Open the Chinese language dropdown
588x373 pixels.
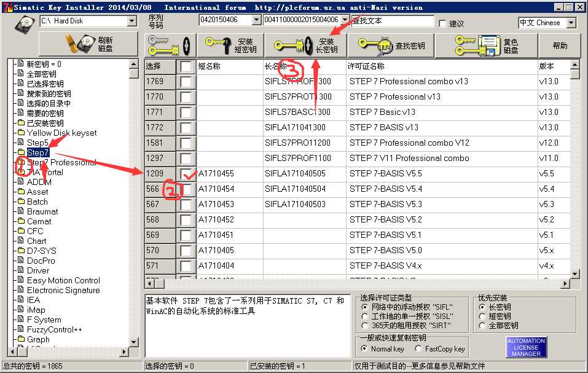pos(571,23)
